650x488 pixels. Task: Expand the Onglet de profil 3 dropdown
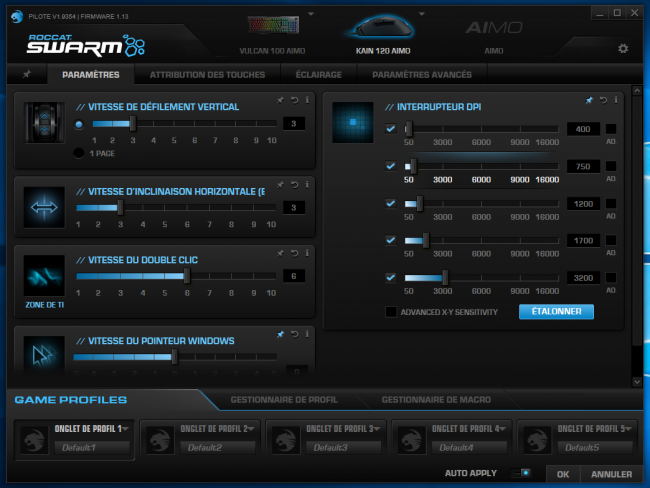point(377,428)
